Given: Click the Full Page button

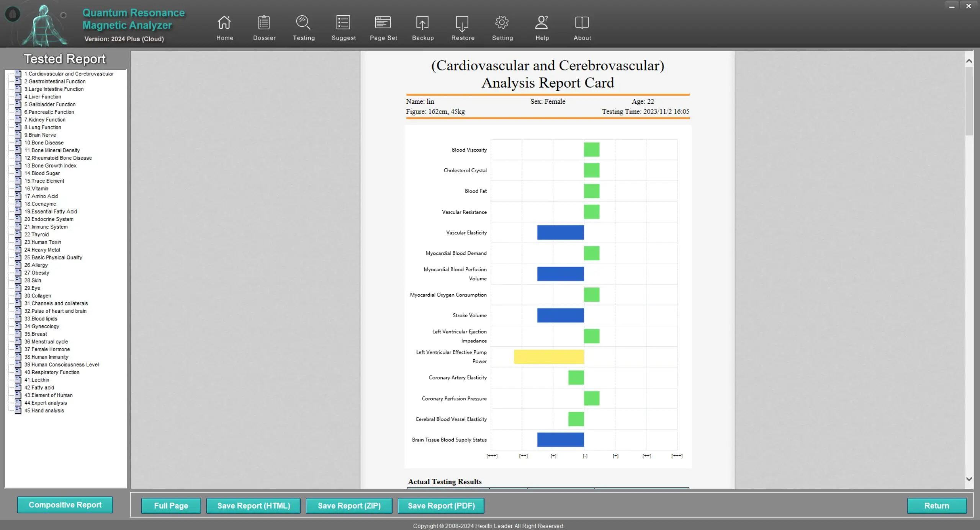Looking at the screenshot, I should [x=171, y=506].
